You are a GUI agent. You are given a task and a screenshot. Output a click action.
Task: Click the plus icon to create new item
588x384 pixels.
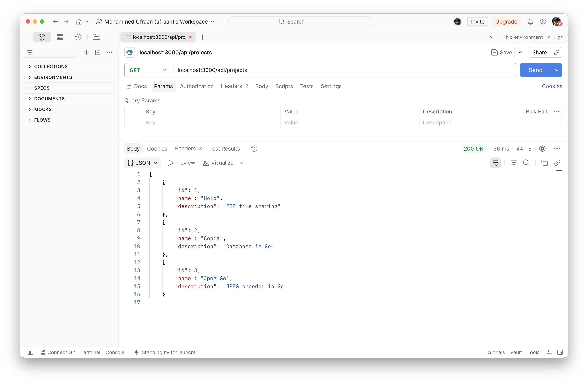[x=86, y=52]
